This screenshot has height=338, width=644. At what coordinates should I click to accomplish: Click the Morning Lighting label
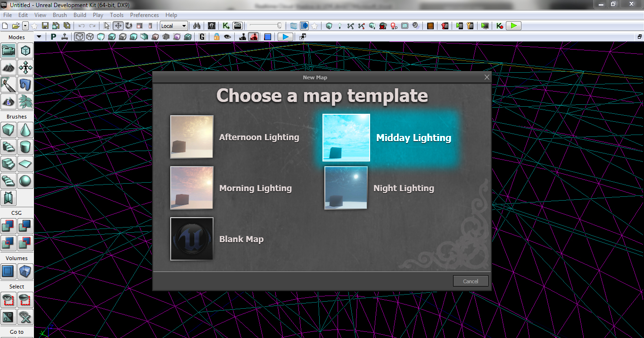[256, 188]
